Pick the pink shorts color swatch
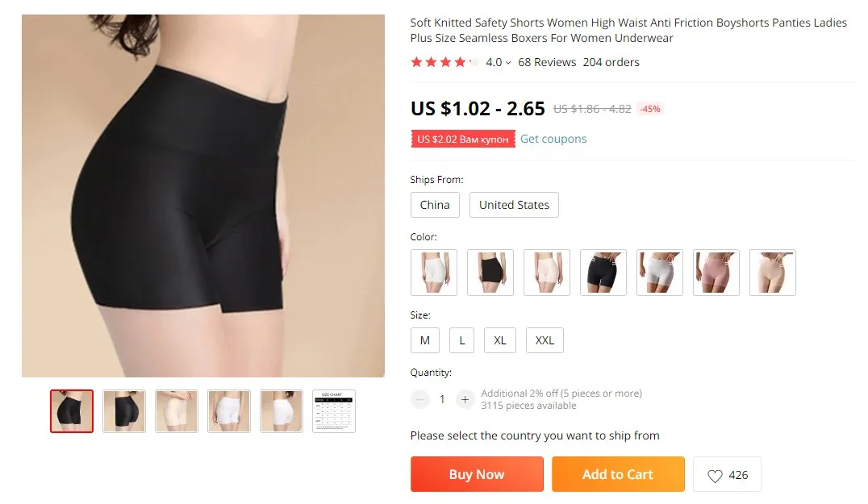Image resolution: width=868 pixels, height=504 pixels. coord(716,273)
